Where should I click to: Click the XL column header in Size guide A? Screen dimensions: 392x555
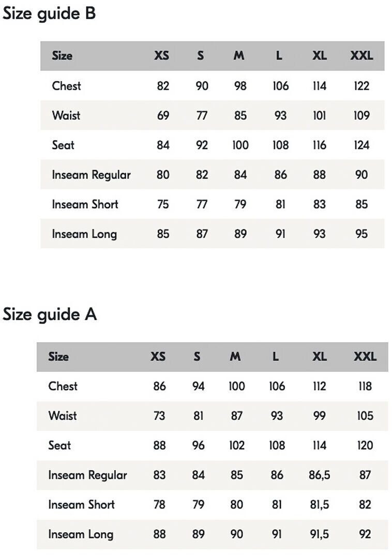point(320,357)
